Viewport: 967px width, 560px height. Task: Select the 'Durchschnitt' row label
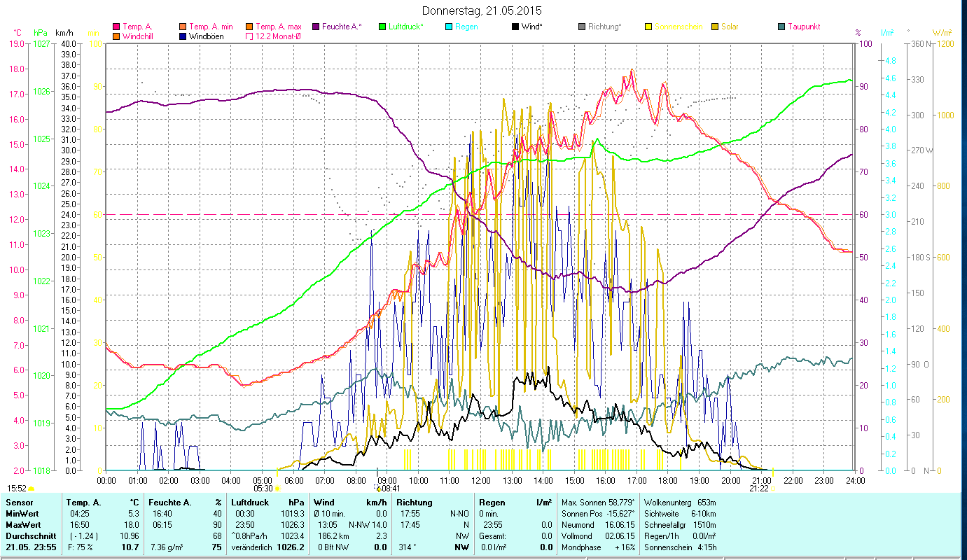click(x=30, y=535)
